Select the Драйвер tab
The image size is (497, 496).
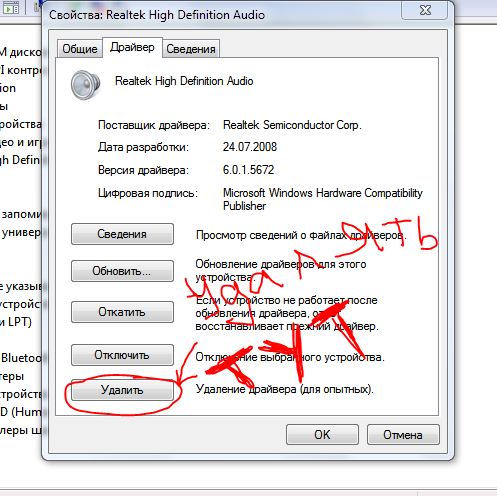tap(132, 47)
